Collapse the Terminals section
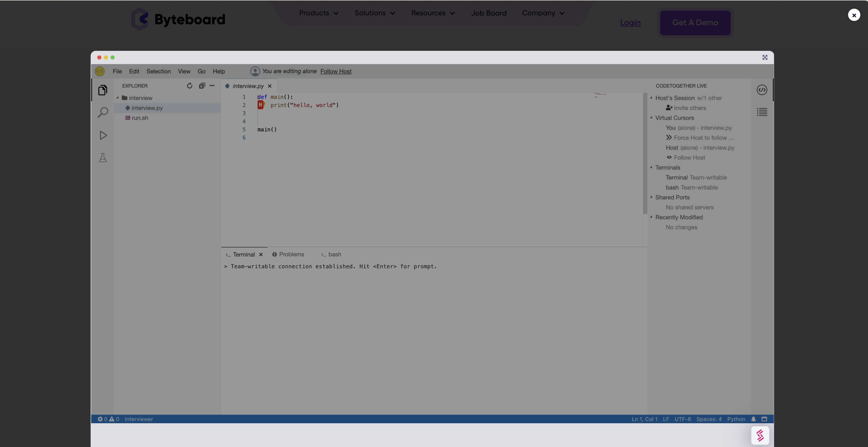 tap(651, 167)
